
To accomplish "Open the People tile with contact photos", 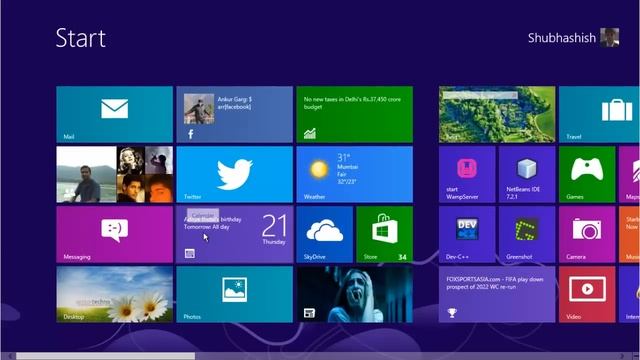I will [x=114, y=174].
